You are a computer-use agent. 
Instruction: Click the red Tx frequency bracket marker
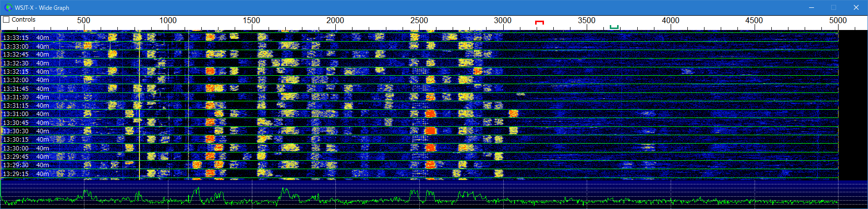[540, 23]
